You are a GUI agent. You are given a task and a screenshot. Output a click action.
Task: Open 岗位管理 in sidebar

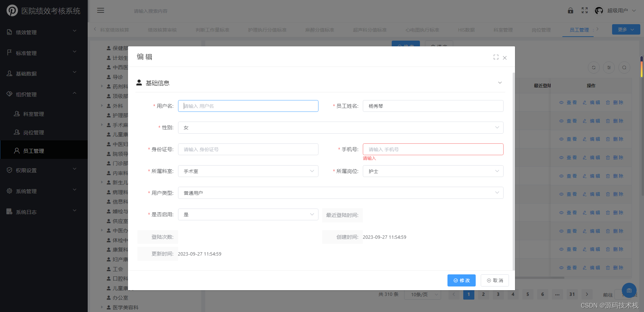pyautogui.click(x=44, y=133)
